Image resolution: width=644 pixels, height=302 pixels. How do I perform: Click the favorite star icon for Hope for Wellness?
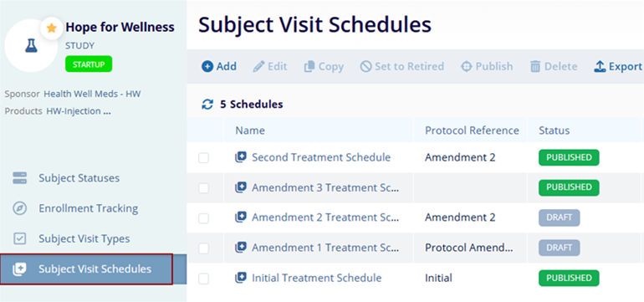[x=51, y=28]
